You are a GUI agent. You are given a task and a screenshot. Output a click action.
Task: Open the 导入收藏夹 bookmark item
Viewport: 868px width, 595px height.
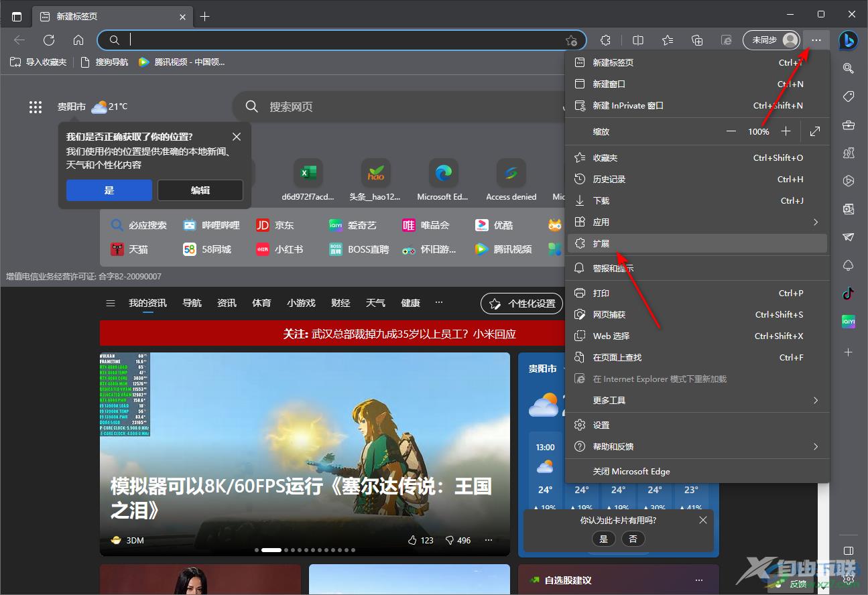38,62
